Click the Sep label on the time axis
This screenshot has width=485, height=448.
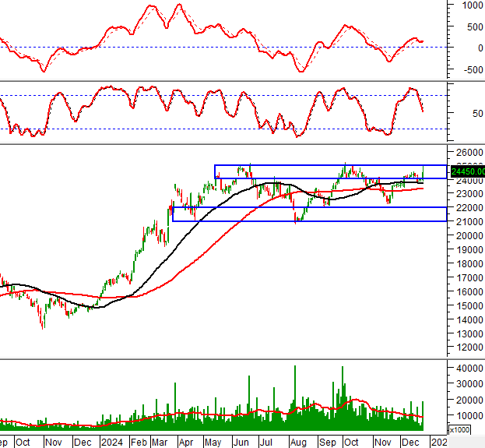pos(327,442)
